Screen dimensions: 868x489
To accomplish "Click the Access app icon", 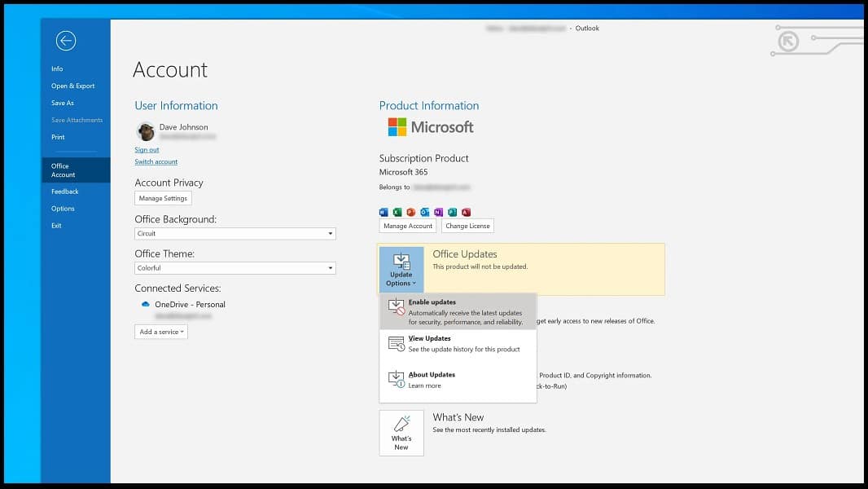I will [466, 212].
